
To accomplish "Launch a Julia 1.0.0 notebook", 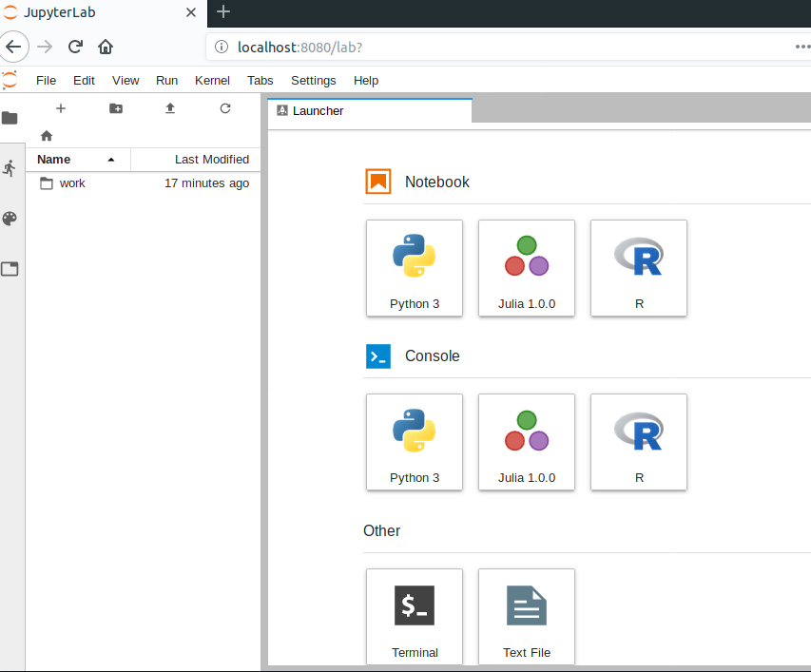I will tap(527, 268).
